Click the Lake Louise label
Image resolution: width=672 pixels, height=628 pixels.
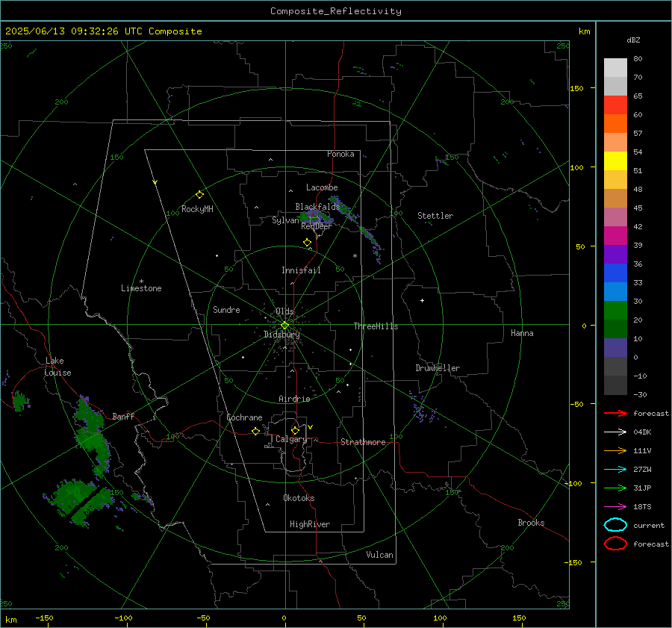click(x=57, y=367)
